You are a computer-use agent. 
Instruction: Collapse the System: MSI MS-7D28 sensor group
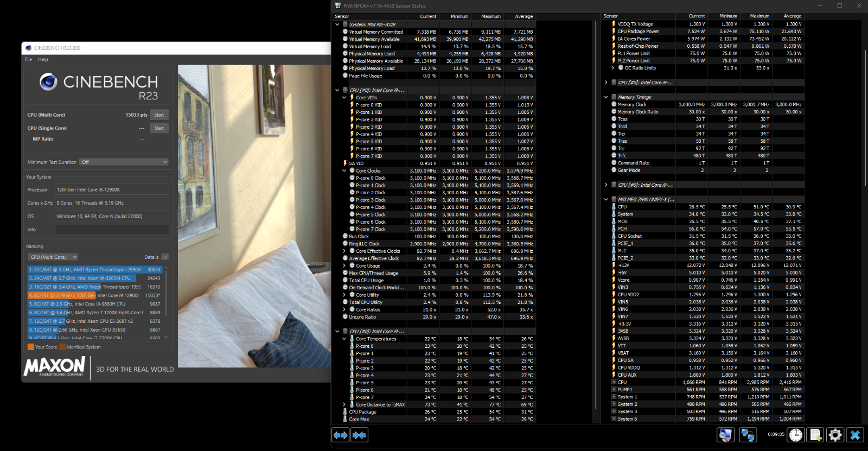pos(337,24)
